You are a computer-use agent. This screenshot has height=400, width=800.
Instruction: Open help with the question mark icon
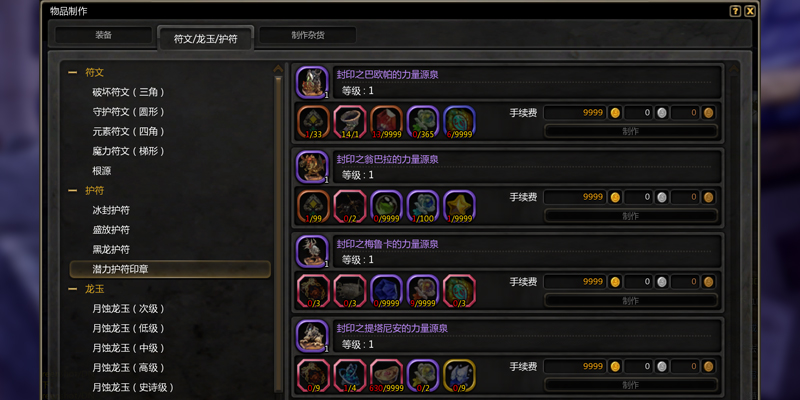735,11
